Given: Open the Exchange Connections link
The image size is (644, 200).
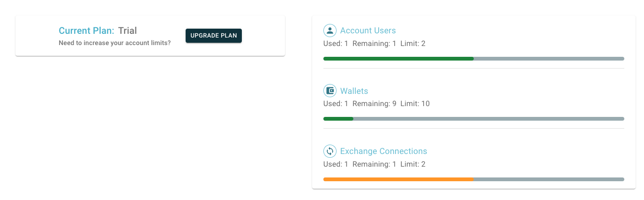Looking at the screenshot, I should pyautogui.click(x=383, y=151).
